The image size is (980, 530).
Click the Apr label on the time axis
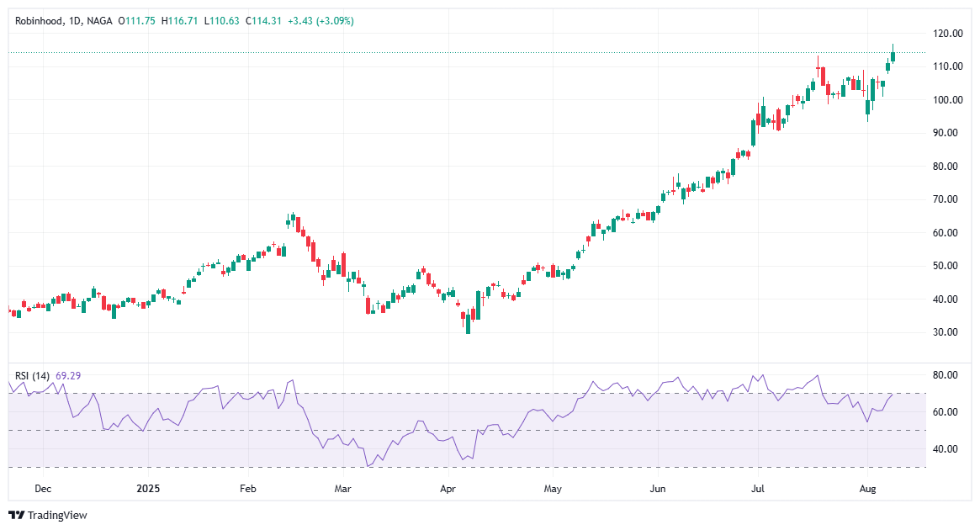[x=448, y=488]
